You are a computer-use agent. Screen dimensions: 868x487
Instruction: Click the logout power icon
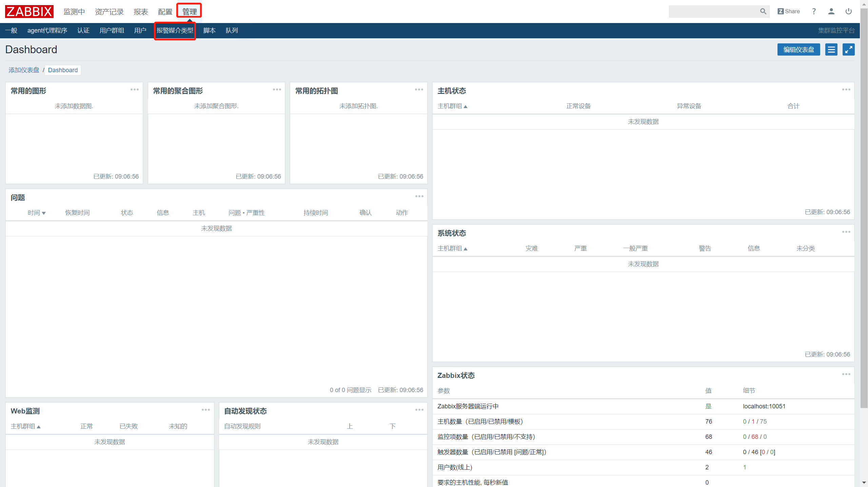848,11
